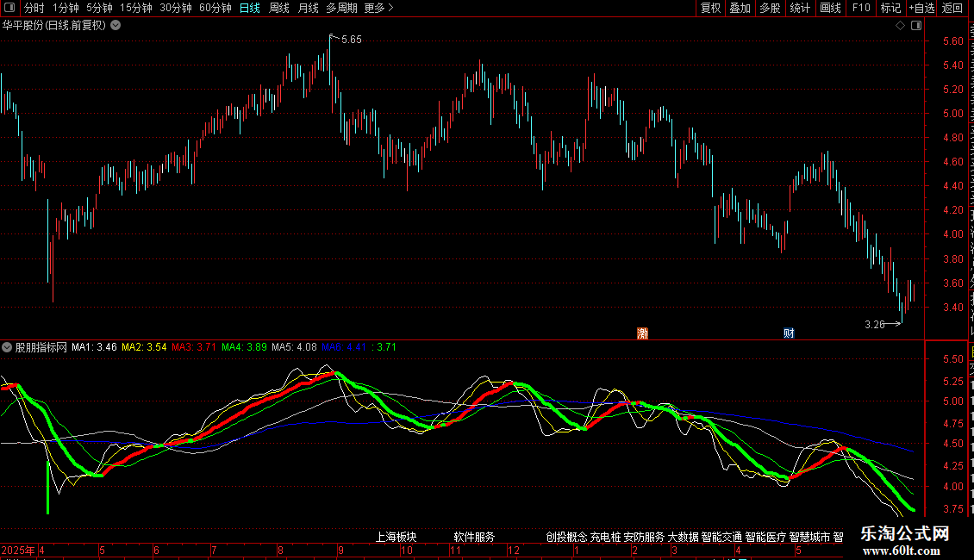The width and height of the screenshot is (974, 560).
Task: Click MA3: 3.71 red value
Action: 194,347
